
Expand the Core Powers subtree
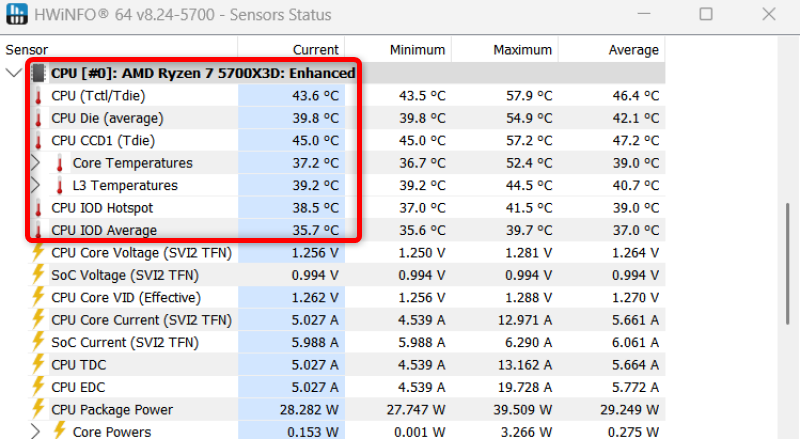click(36, 432)
